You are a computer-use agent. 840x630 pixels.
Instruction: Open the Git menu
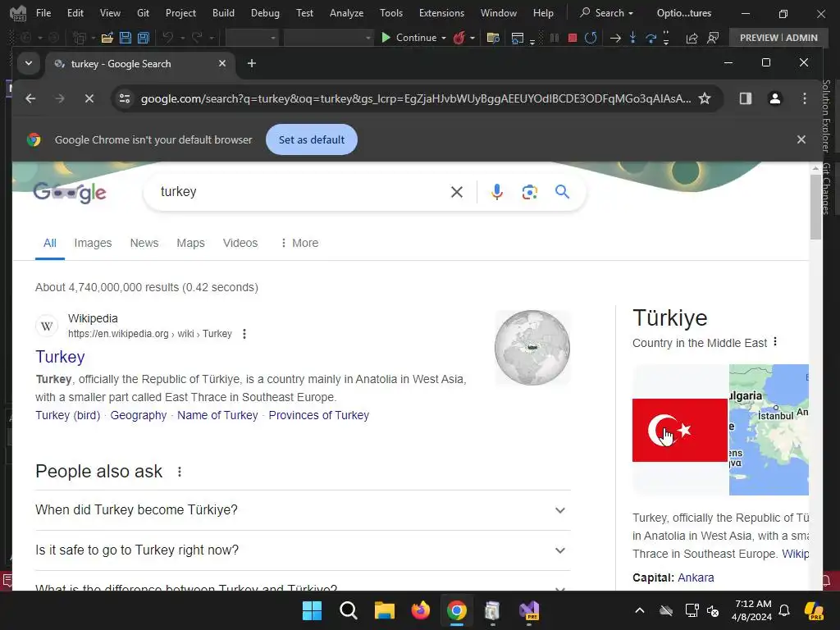pyautogui.click(x=143, y=13)
